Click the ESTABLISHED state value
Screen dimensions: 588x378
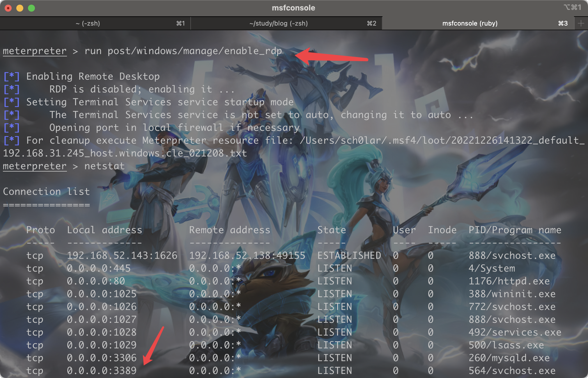pyautogui.click(x=349, y=256)
